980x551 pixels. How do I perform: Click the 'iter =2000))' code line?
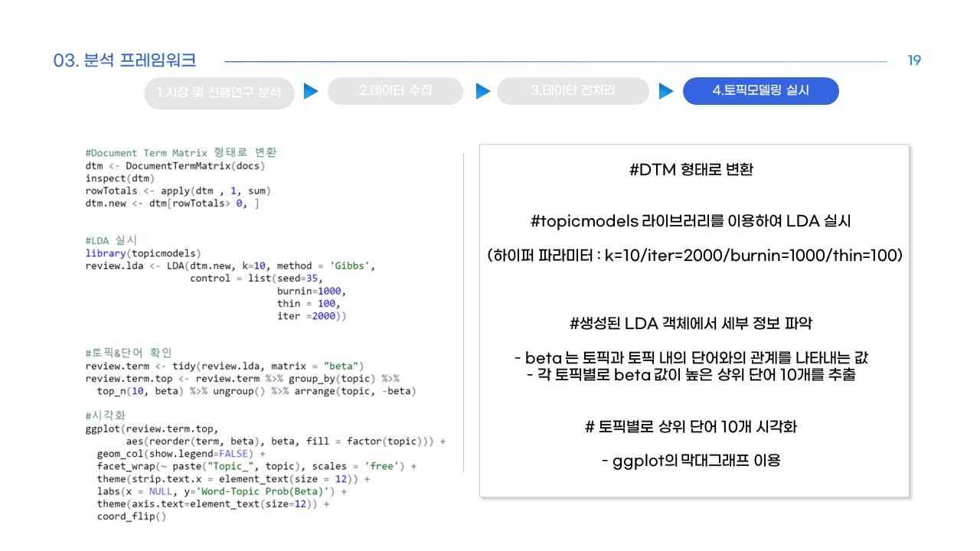pyautogui.click(x=312, y=316)
